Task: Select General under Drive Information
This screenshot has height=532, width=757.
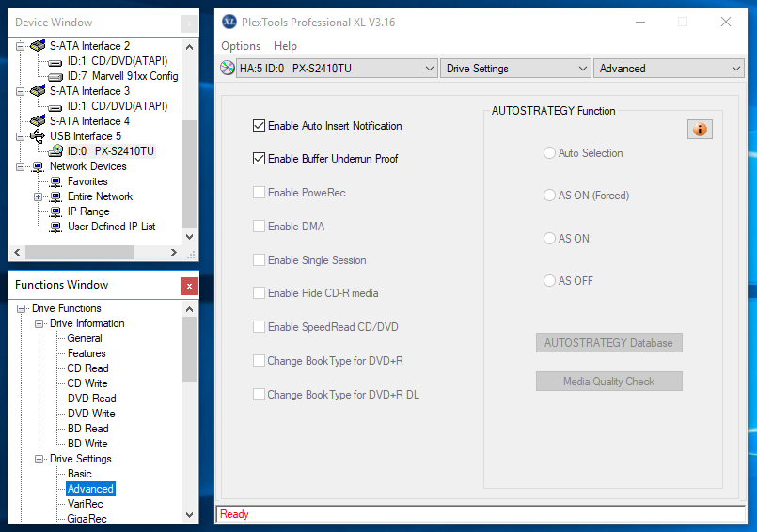Action: (85, 338)
